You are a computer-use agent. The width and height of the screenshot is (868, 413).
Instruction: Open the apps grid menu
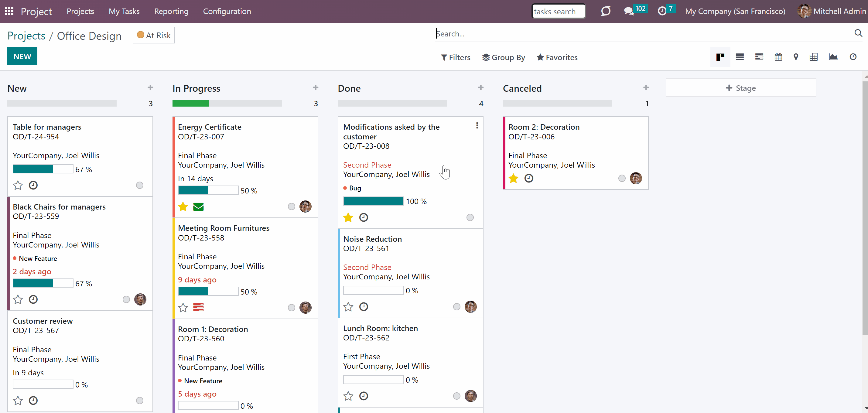pos(9,11)
